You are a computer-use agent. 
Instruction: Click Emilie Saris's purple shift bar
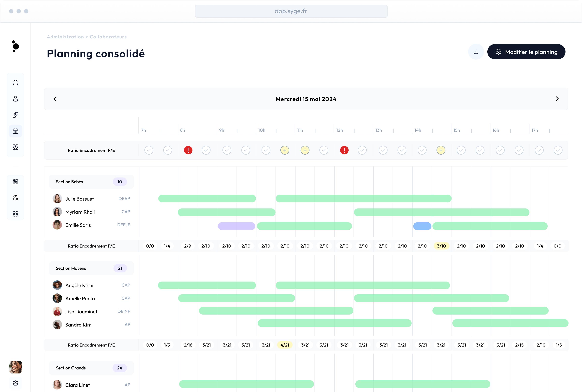(x=236, y=226)
